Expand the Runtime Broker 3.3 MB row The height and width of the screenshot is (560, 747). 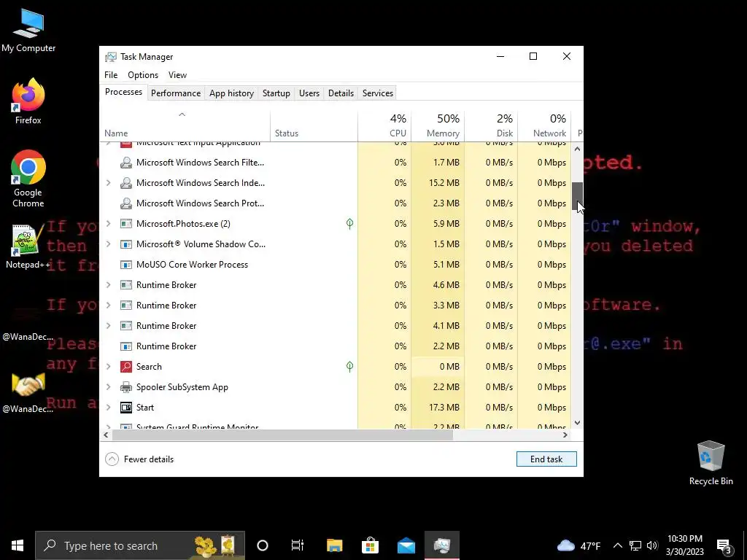pyautogui.click(x=108, y=306)
